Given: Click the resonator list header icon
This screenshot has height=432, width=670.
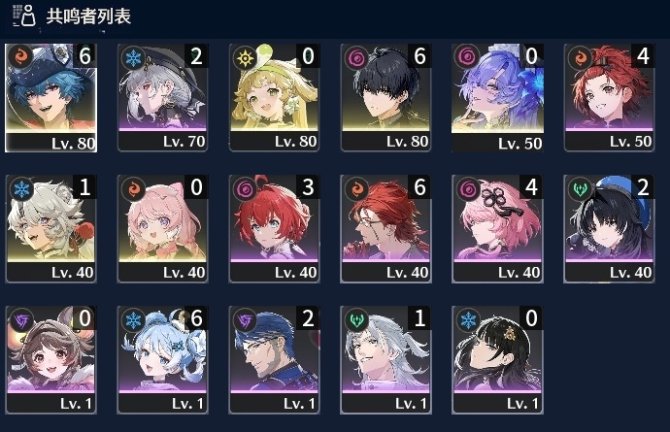Looking at the screenshot, I should click(24, 16).
